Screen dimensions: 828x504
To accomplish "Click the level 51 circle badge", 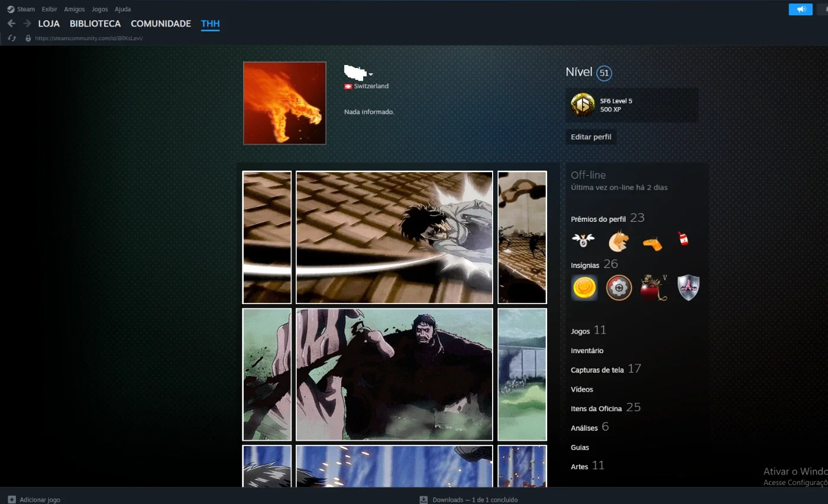I will 604,73.
